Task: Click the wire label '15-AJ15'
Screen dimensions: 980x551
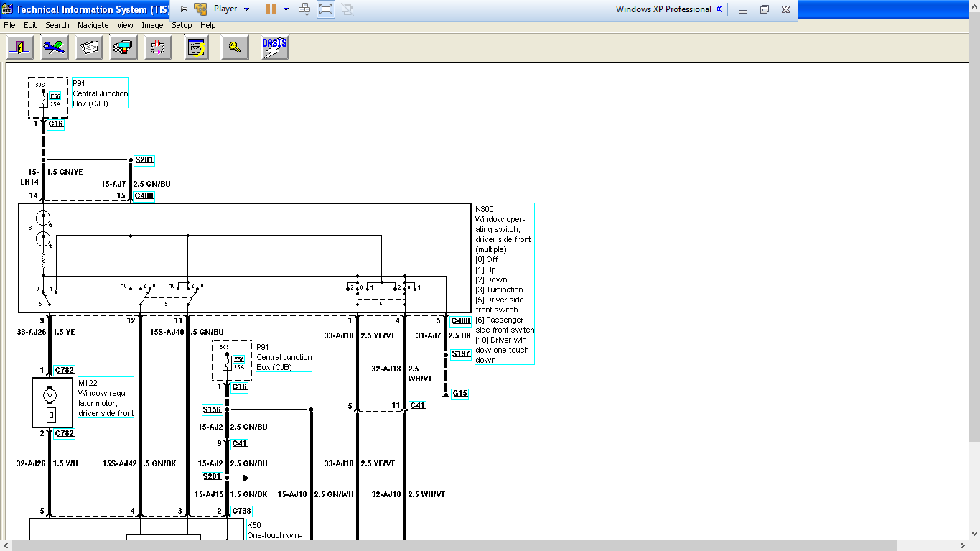Action: [x=210, y=494]
